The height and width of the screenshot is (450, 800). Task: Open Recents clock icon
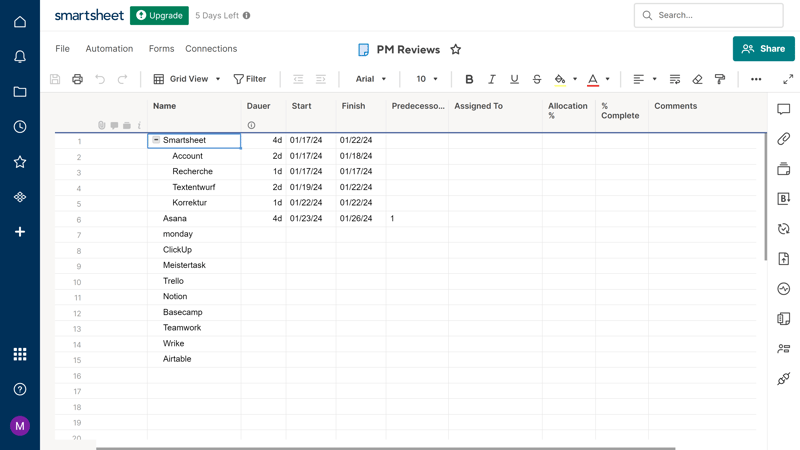pos(20,127)
